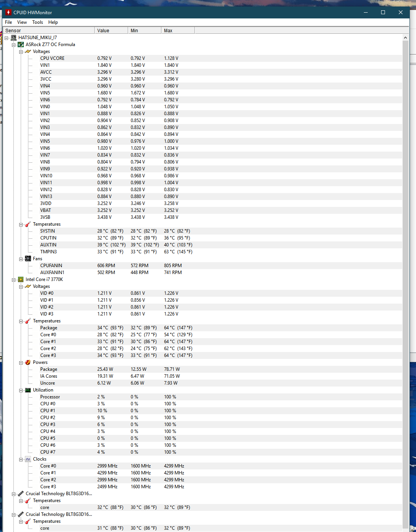Click the ASRock Temperatures thermometer icon
The width and height of the screenshot is (416, 532).
click(28, 224)
